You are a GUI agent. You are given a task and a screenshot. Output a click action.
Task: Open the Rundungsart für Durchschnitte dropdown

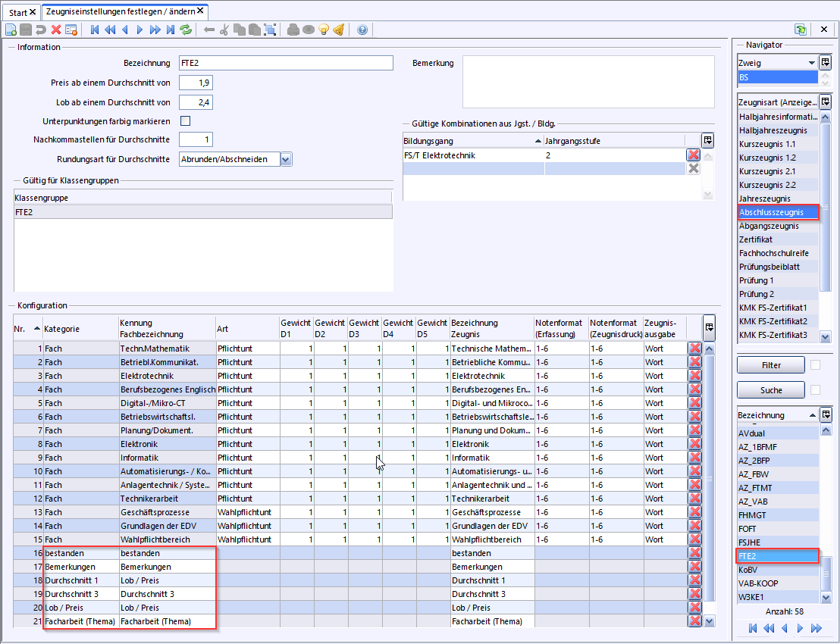click(x=285, y=159)
